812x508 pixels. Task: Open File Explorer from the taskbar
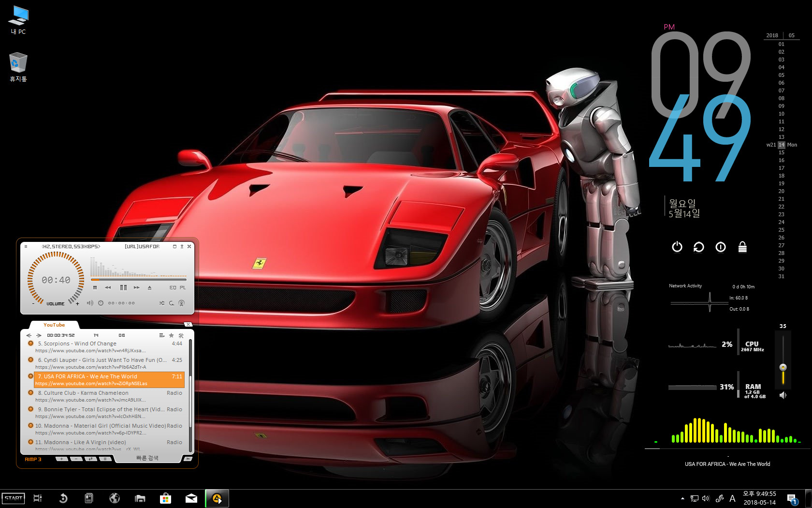click(140, 498)
